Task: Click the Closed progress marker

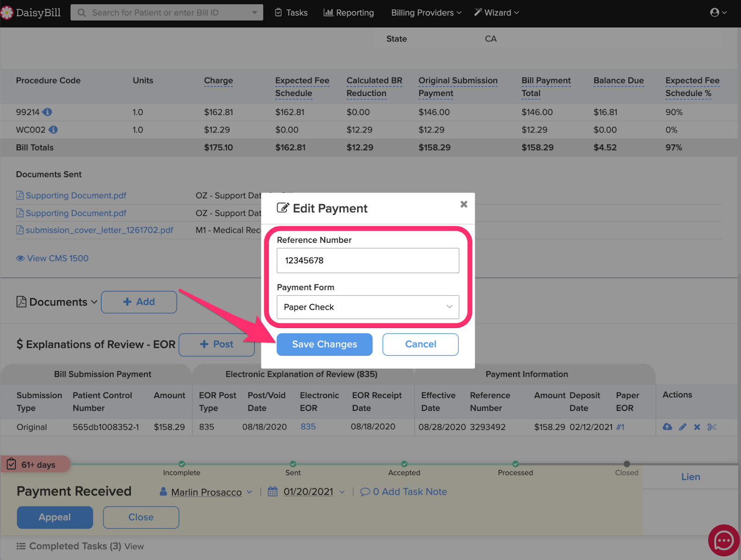Action: coord(627,464)
